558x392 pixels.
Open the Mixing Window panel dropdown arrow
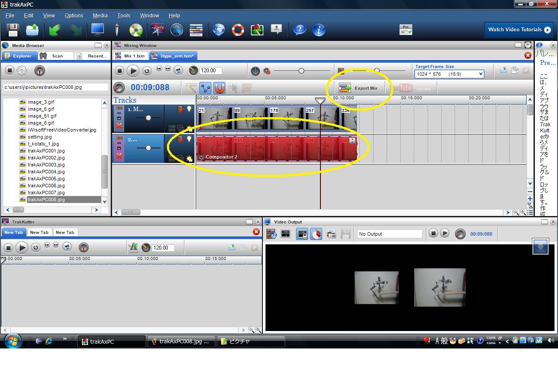528,45
